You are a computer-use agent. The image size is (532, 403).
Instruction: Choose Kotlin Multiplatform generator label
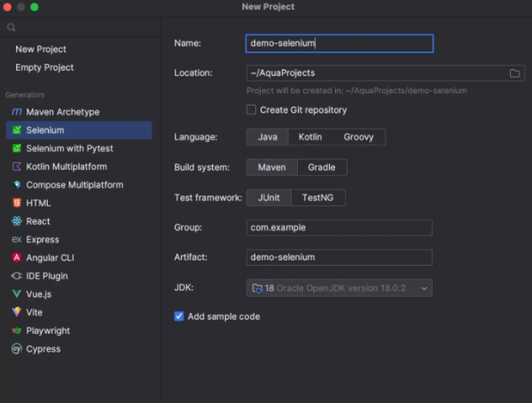(66, 167)
